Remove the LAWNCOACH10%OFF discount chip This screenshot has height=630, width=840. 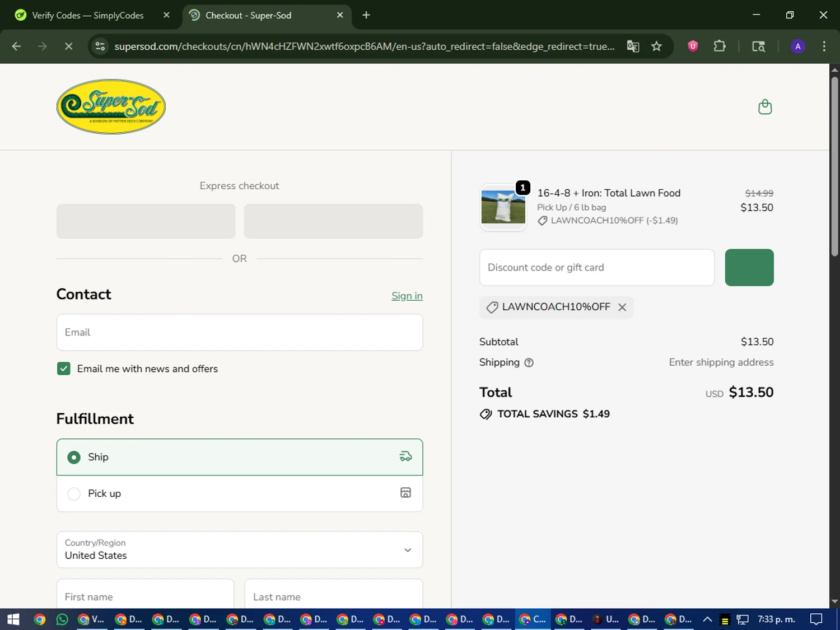click(x=622, y=307)
